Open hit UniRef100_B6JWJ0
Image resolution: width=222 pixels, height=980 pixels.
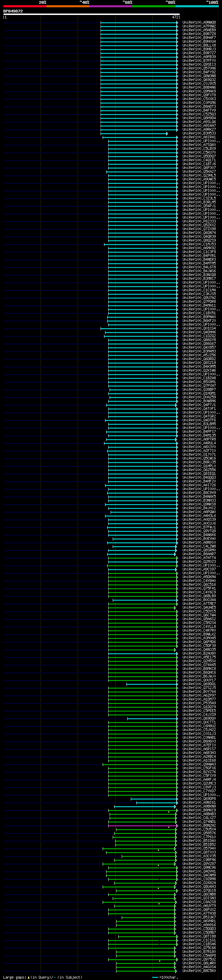point(199,677)
